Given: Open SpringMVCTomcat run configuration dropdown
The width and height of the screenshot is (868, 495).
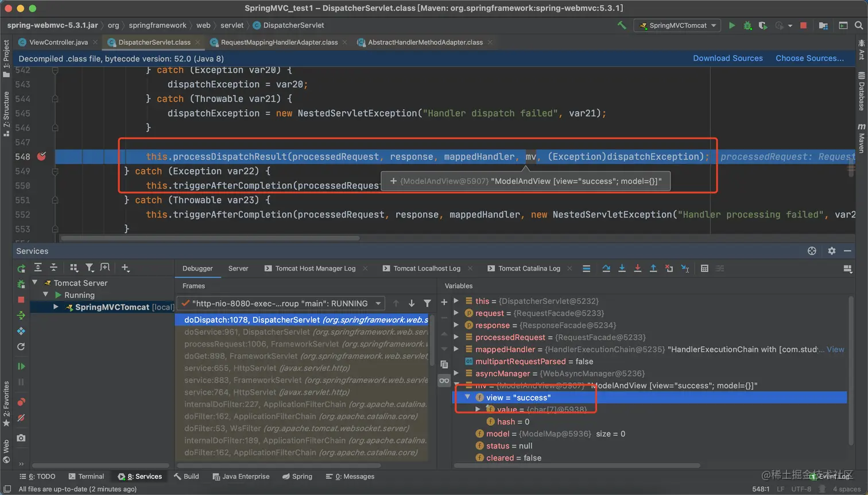Looking at the screenshot, I should 677,25.
